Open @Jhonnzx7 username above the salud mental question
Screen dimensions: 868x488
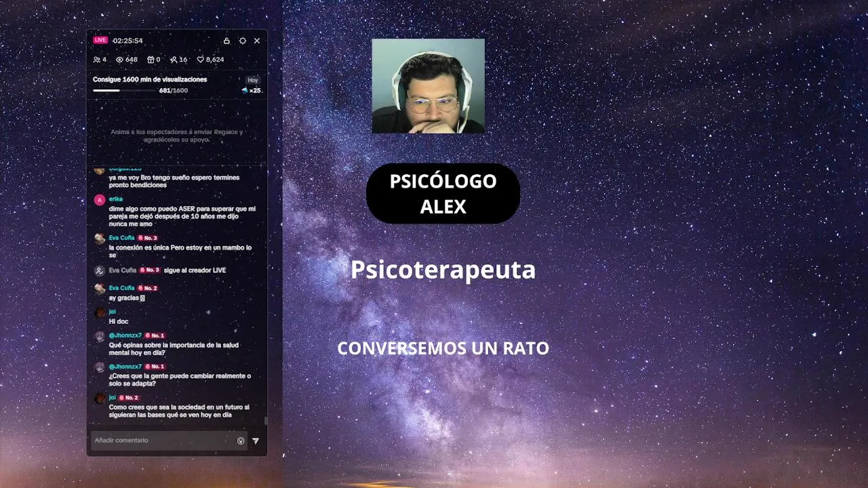click(125, 335)
